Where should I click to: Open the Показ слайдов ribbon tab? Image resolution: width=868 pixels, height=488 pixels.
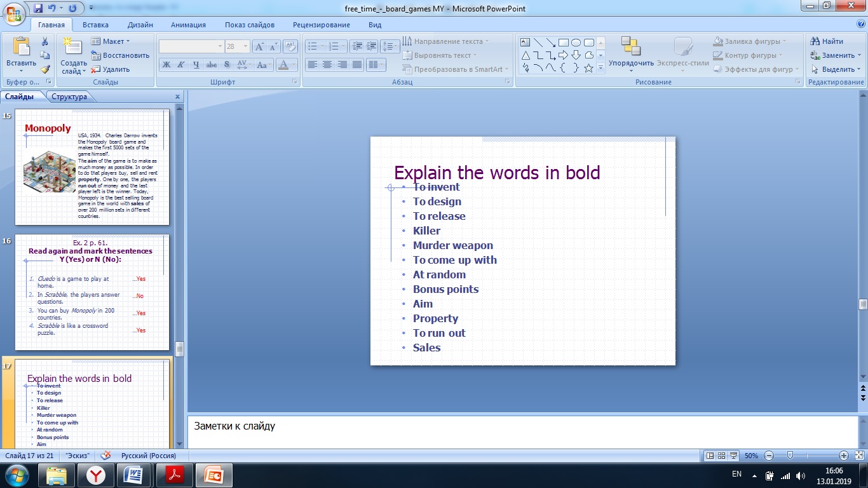[x=250, y=25]
